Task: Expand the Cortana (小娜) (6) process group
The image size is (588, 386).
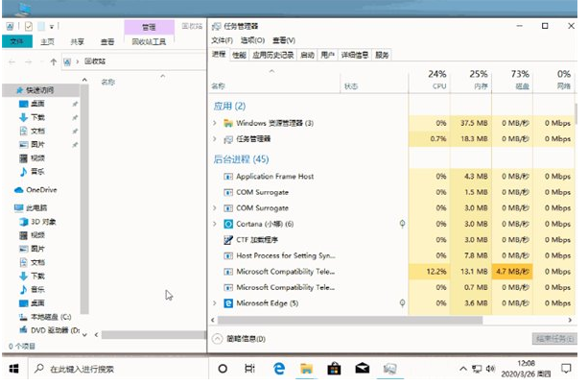Action: point(215,224)
